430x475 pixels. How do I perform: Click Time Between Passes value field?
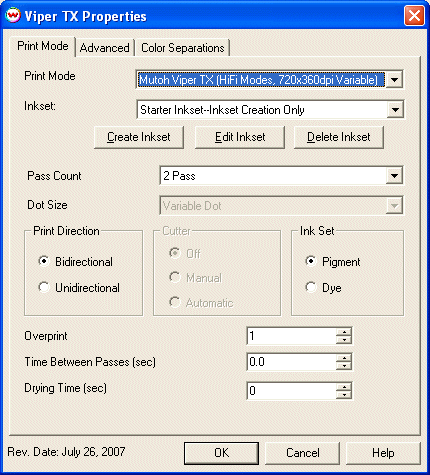(292, 362)
